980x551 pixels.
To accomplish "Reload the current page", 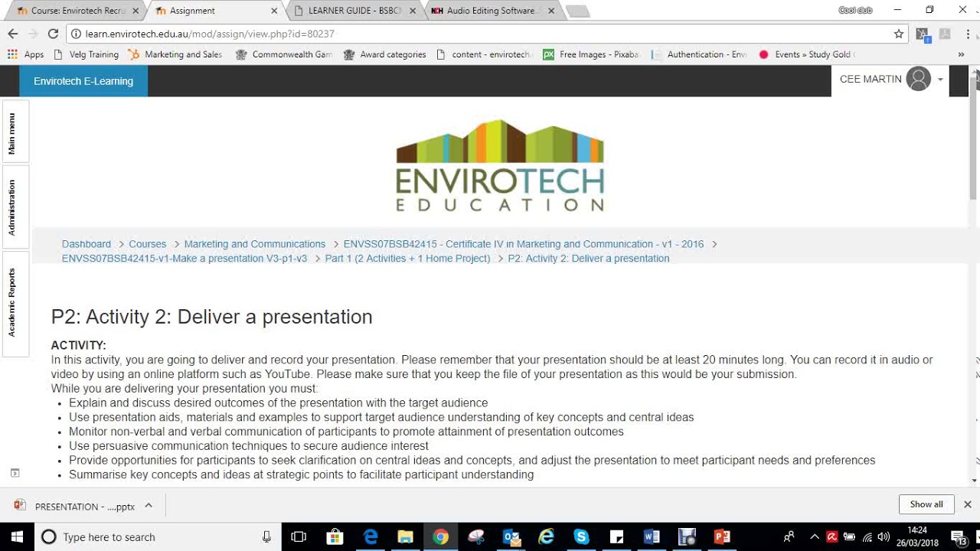I will [53, 34].
